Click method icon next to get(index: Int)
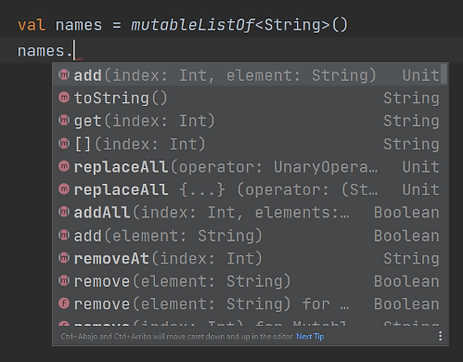This screenshot has height=362, width=463. coord(64,120)
